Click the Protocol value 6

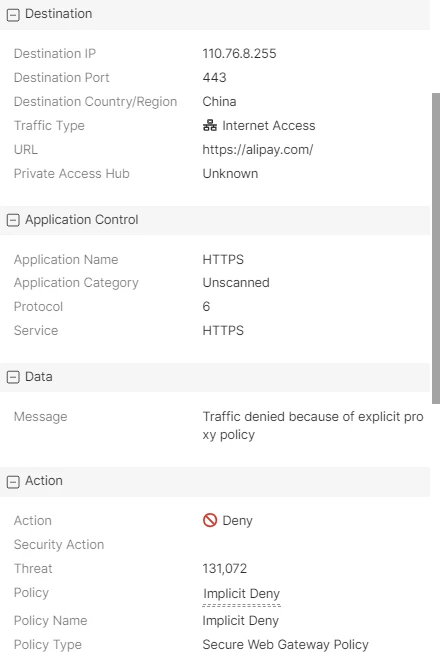click(x=206, y=306)
